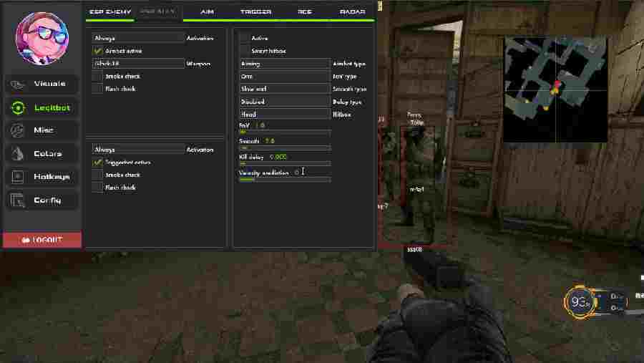Toggle the Smart hitbox checkbox
This screenshot has width=644, height=363.
coord(245,51)
